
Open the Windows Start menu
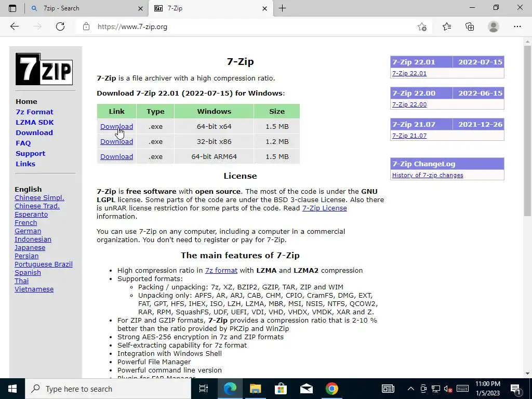pos(12,389)
